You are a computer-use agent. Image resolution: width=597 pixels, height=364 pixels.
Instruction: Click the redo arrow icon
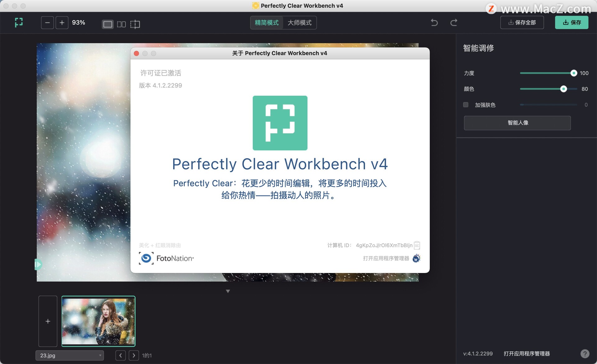[454, 22]
